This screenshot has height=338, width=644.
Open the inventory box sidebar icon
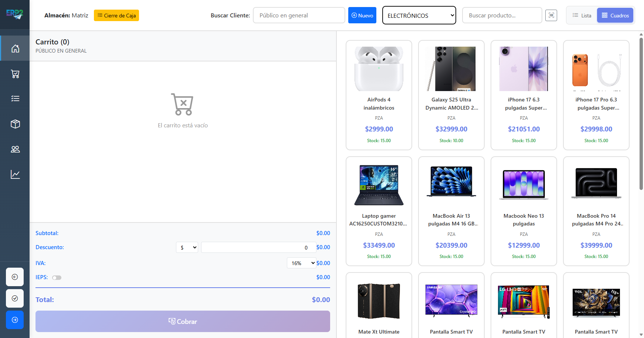click(x=15, y=124)
